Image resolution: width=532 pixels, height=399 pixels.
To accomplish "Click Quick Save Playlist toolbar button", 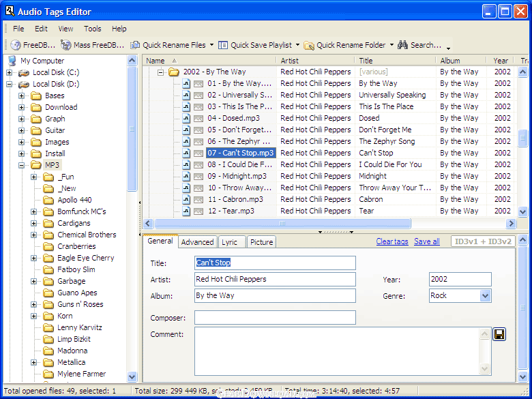I will [255, 45].
